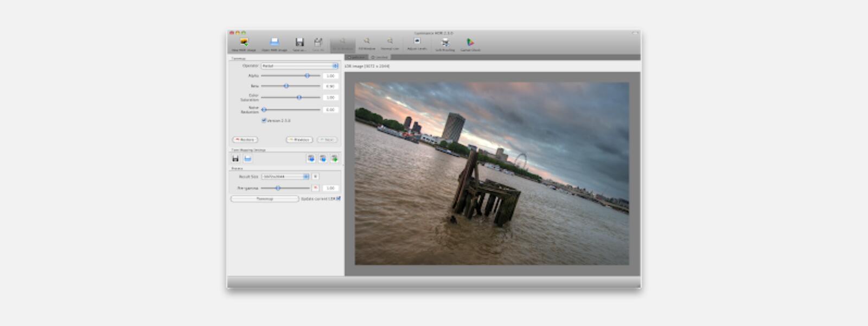Image resolution: width=868 pixels, height=326 pixels.
Task: Click the river photo preview
Action: tap(492, 173)
